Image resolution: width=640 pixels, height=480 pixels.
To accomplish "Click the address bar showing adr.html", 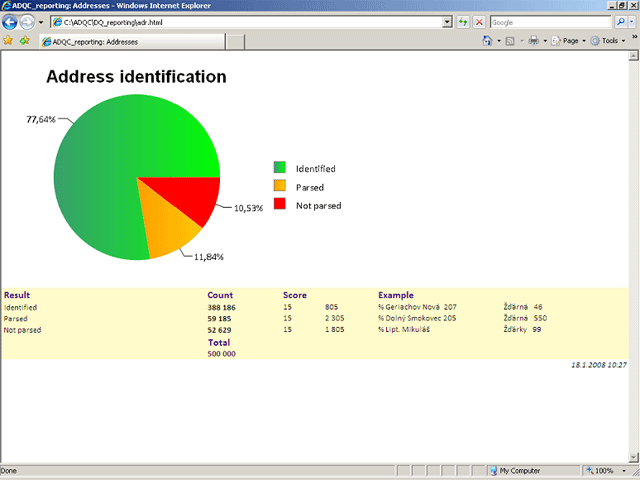I will tap(247, 22).
